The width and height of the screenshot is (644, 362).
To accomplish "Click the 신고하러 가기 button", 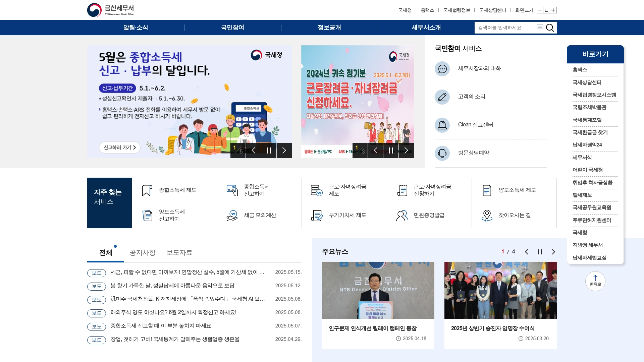I will click(120, 147).
